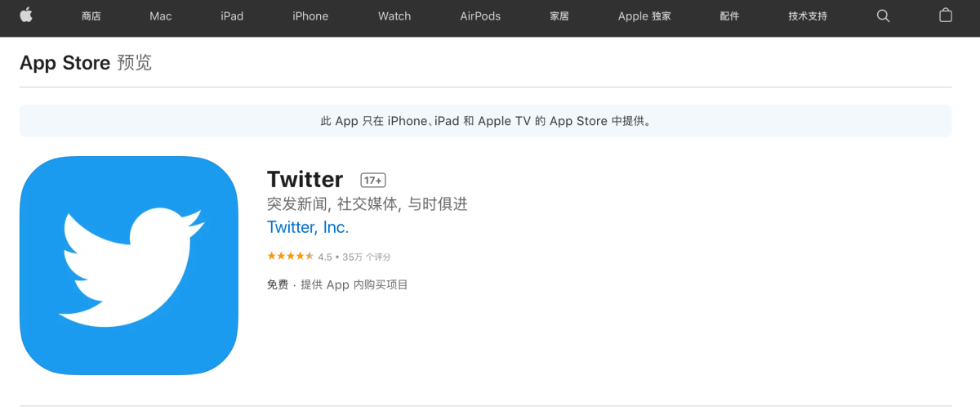980x416 pixels.
Task: Click the Twitter app title
Action: [305, 180]
